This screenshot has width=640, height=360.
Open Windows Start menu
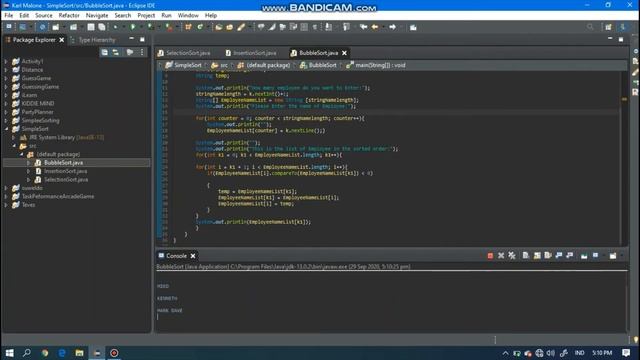[9, 353]
